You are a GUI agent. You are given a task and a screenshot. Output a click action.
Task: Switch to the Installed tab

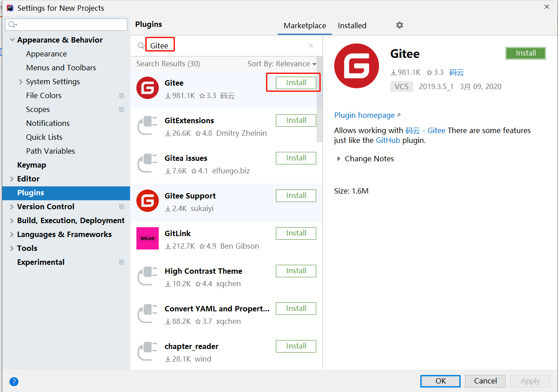pyautogui.click(x=352, y=26)
